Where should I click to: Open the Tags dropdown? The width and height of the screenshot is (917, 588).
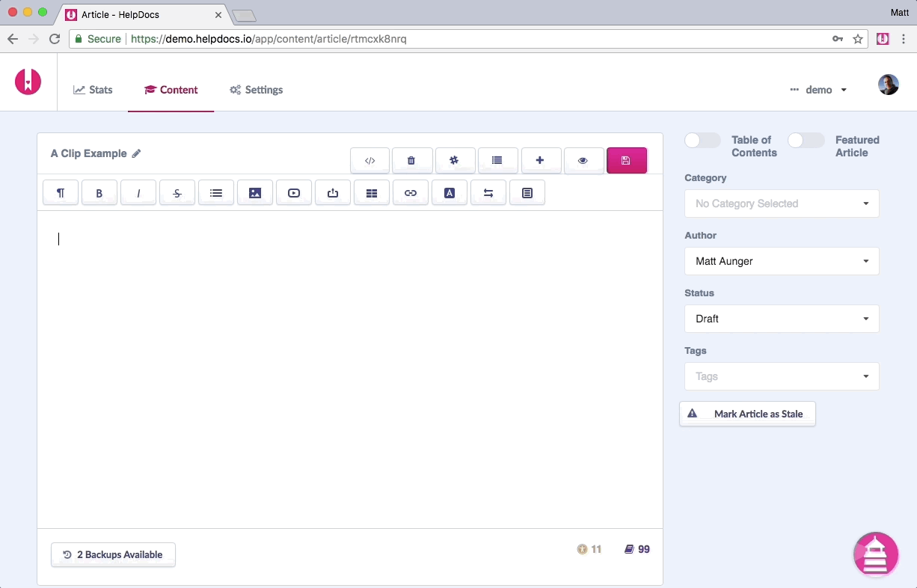coord(782,376)
